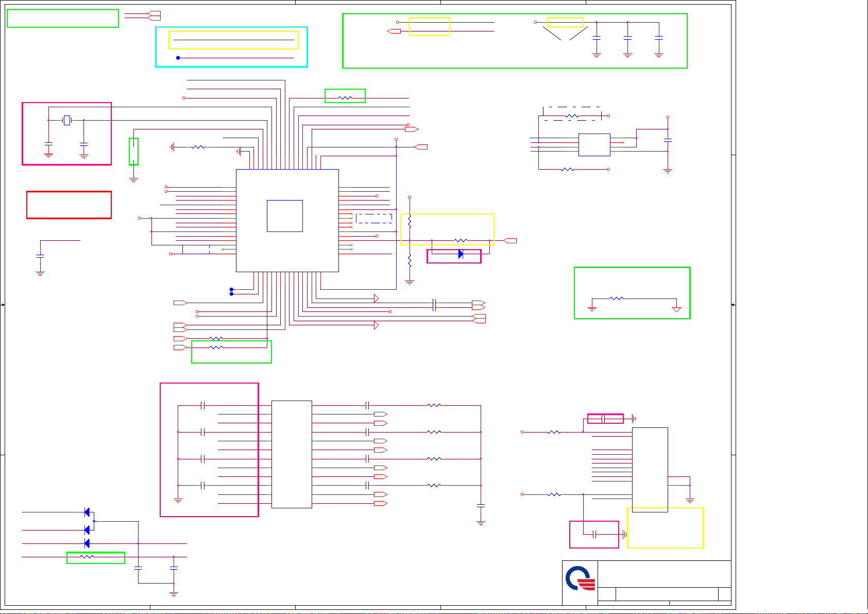Viewport: 868px width, 614px height.
Task: Select the hollow triangle ground symbol
Action: (x=677, y=309)
